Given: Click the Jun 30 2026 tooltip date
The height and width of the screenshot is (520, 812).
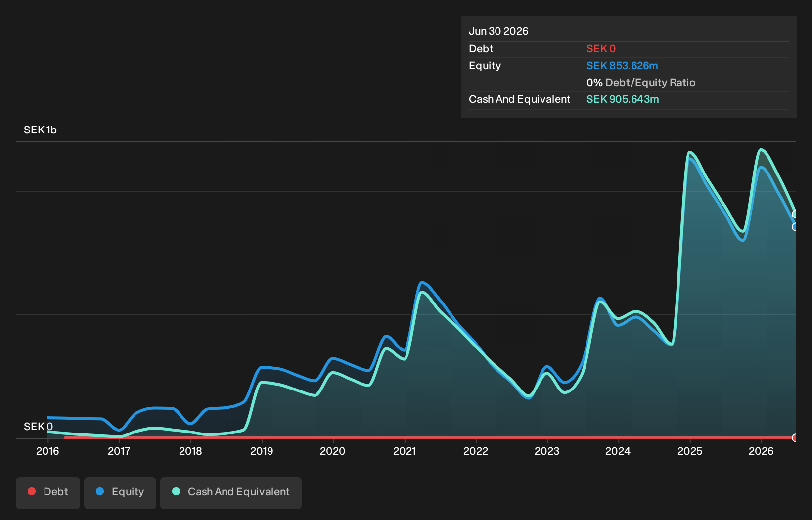Looking at the screenshot, I should pyautogui.click(x=498, y=31).
